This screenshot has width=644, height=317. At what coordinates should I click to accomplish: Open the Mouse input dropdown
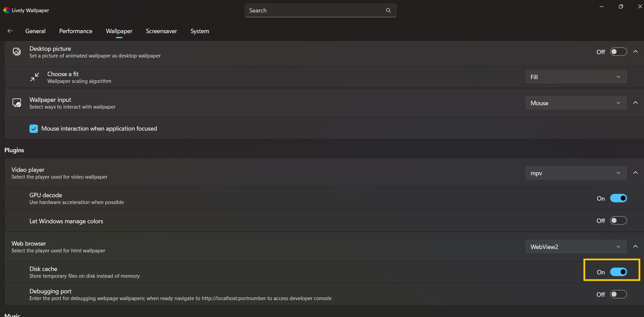576,103
